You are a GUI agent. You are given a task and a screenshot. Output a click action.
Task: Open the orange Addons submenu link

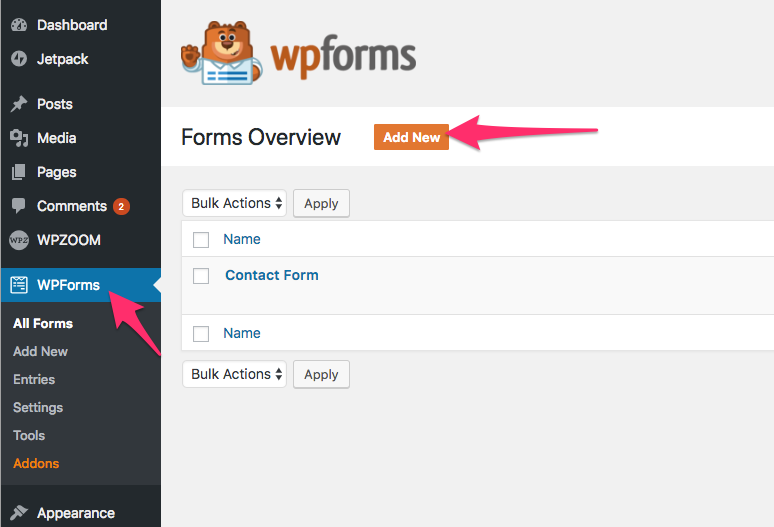pos(36,463)
